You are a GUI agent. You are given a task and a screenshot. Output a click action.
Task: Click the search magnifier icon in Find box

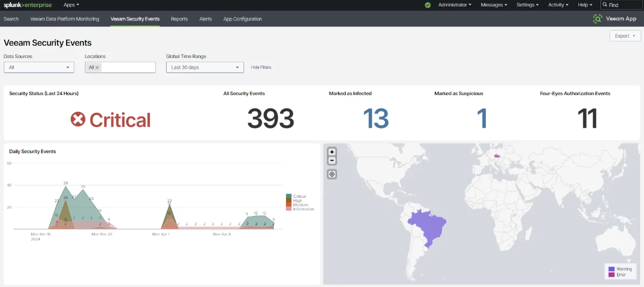tap(605, 5)
